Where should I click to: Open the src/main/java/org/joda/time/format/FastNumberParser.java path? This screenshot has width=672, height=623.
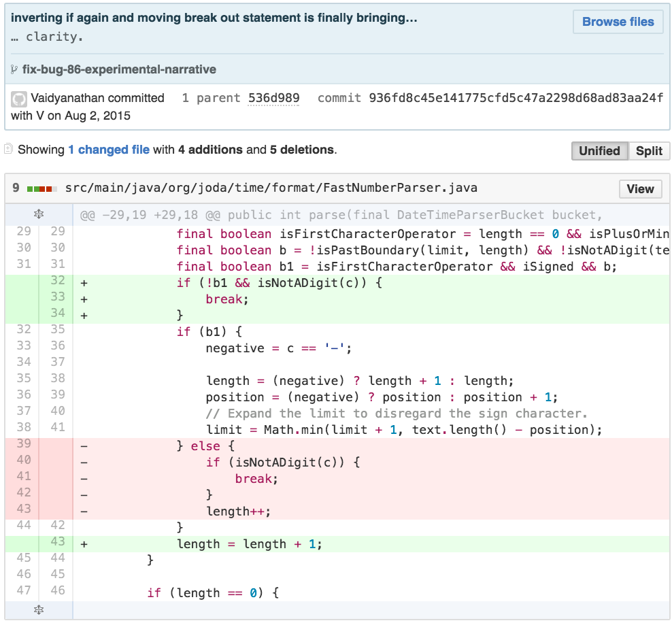(271, 188)
